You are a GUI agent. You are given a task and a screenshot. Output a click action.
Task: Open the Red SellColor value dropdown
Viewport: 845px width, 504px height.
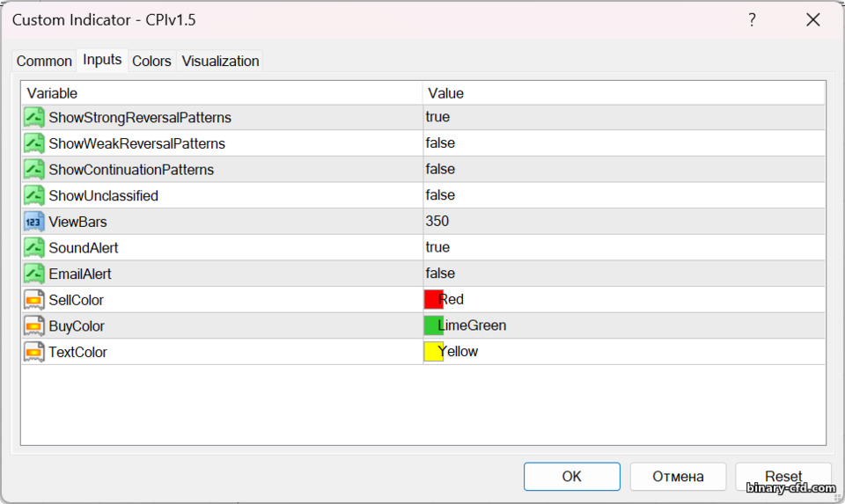(624, 300)
